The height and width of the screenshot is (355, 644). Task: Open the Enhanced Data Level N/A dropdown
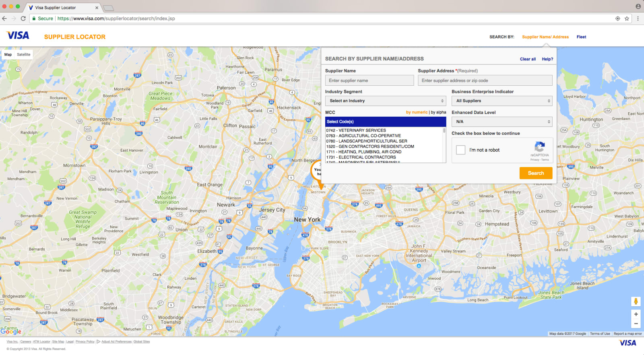coord(502,122)
